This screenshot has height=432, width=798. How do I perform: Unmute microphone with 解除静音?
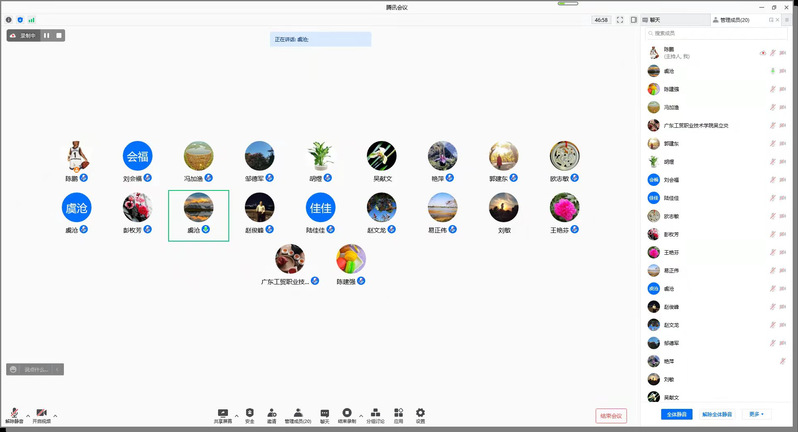coord(14,415)
